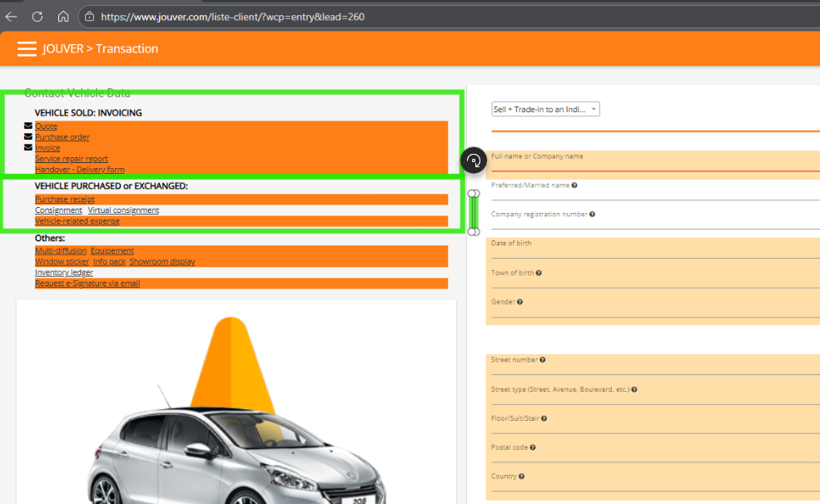The width and height of the screenshot is (820, 504).
Task: Open the Showroom display link
Action: pos(162,262)
